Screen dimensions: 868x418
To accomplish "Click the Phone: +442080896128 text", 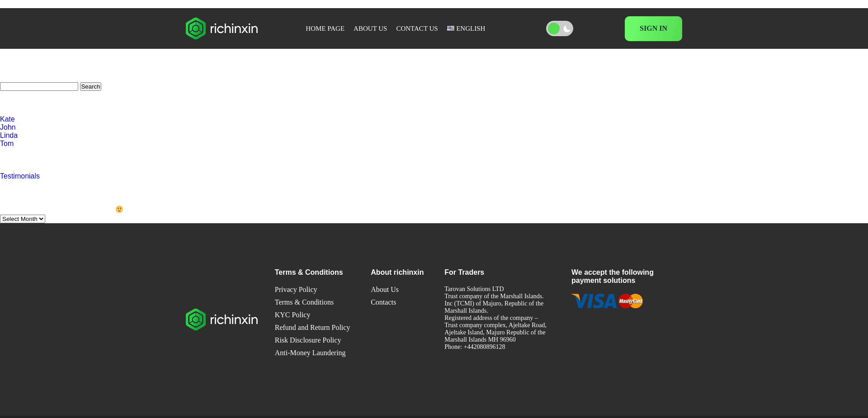I will [475, 347].
